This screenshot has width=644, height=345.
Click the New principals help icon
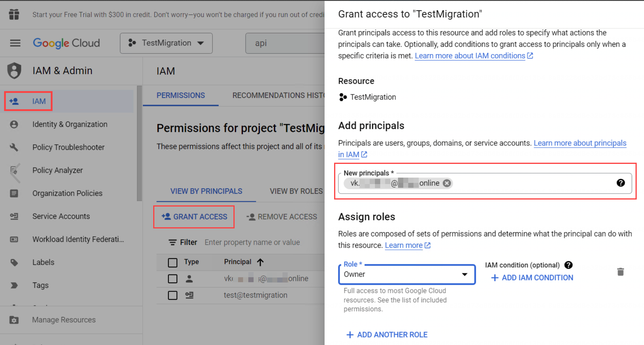tap(620, 183)
